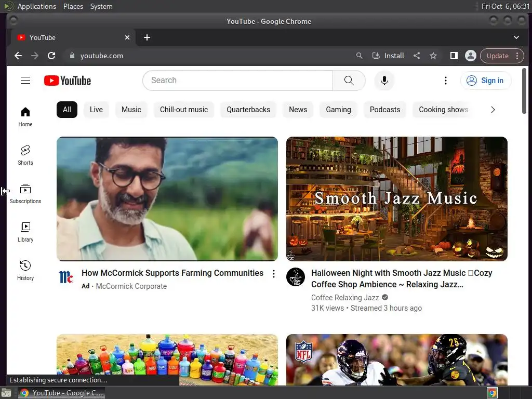The height and width of the screenshot is (399, 532).
Task: Click in the YouTube search field
Action: tap(237, 81)
